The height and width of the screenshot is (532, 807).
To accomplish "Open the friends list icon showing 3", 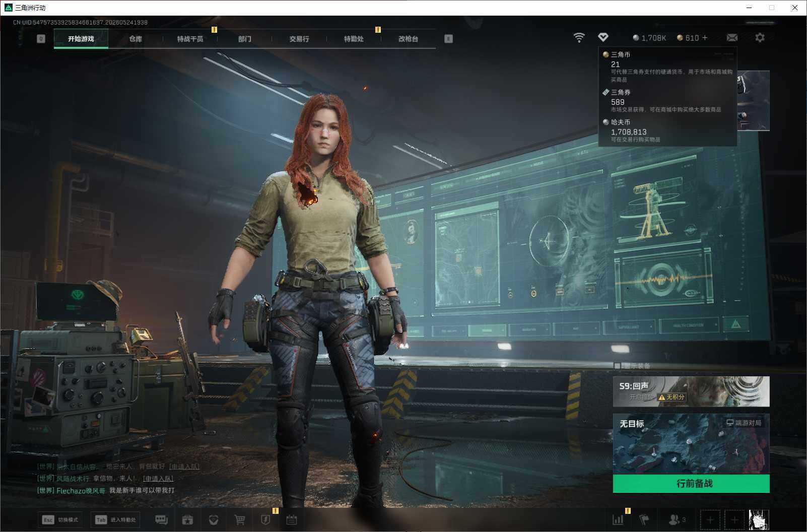I will (x=677, y=519).
